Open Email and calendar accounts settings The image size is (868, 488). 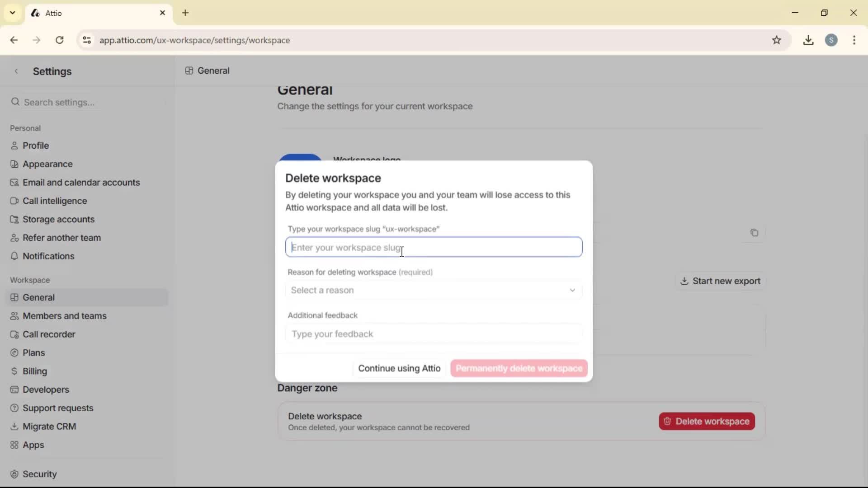click(81, 183)
